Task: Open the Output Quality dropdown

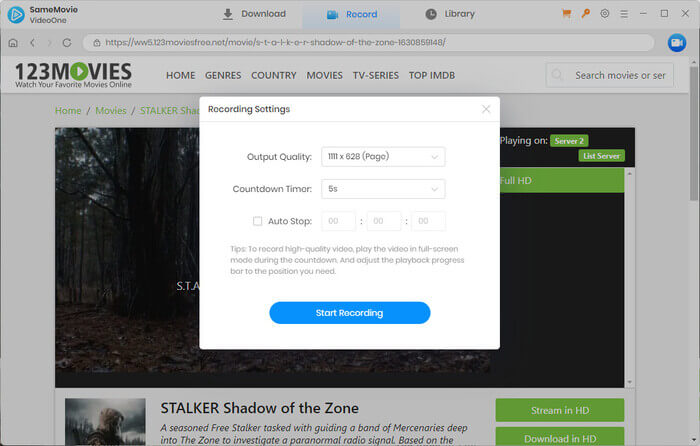Action: coord(383,157)
